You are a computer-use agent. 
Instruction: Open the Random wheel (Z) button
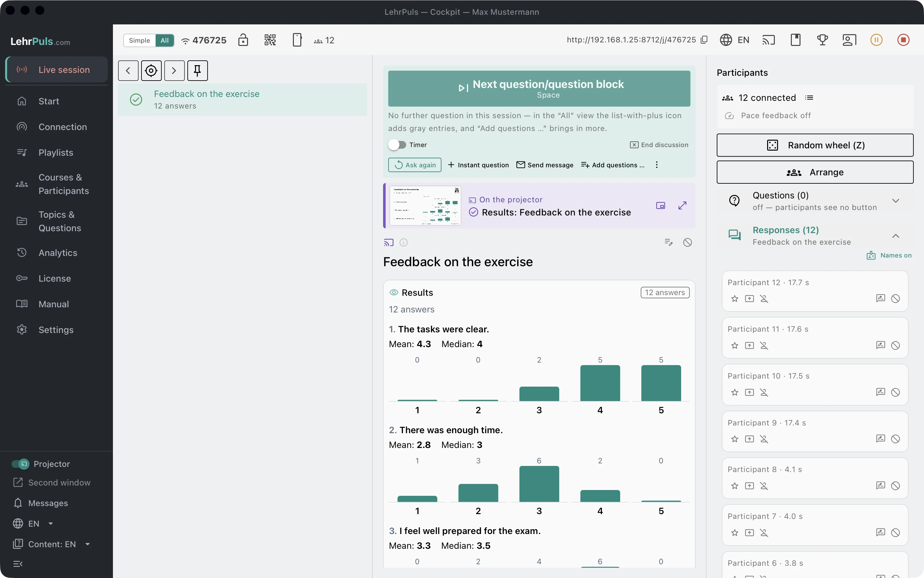815,145
